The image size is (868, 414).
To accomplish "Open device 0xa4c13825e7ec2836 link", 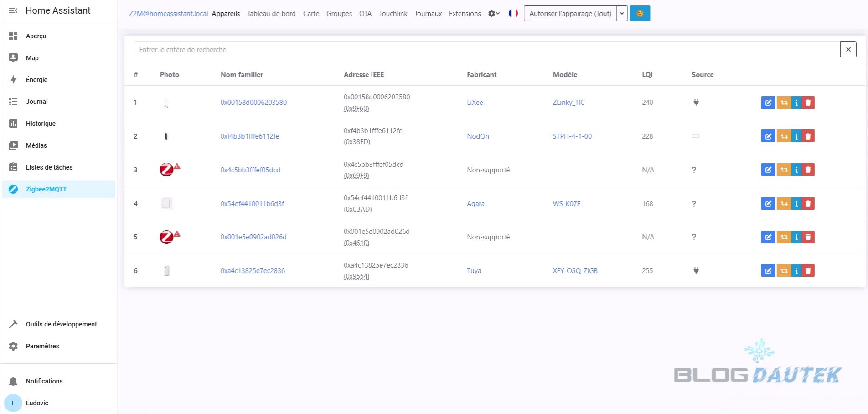I will pyautogui.click(x=253, y=271).
